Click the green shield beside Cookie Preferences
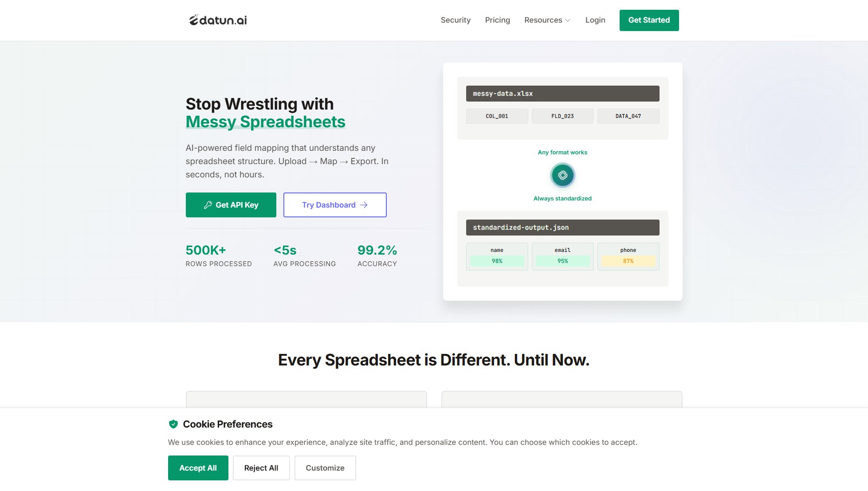This screenshot has height=491, width=868. click(173, 424)
